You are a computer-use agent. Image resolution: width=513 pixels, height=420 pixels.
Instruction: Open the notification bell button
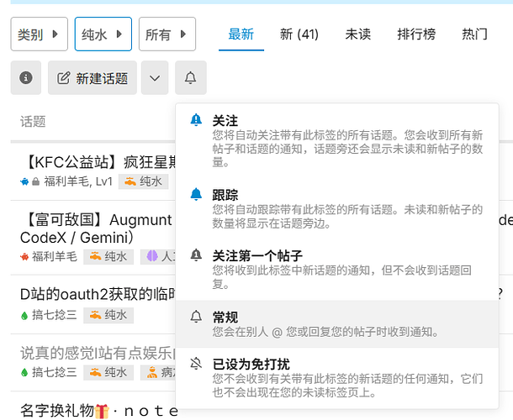[x=191, y=78]
